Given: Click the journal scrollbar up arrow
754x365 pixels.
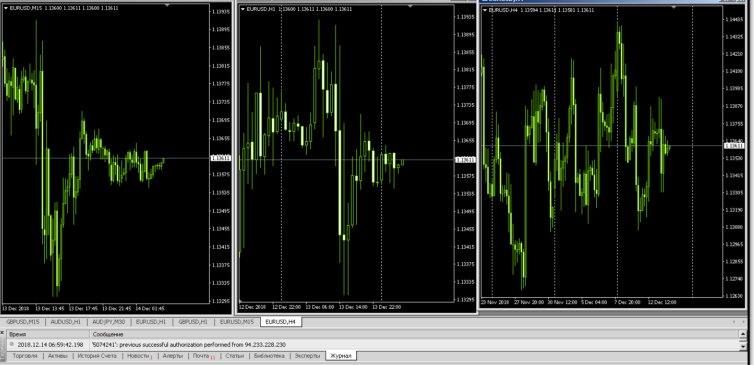Looking at the screenshot, I should 742,334.
